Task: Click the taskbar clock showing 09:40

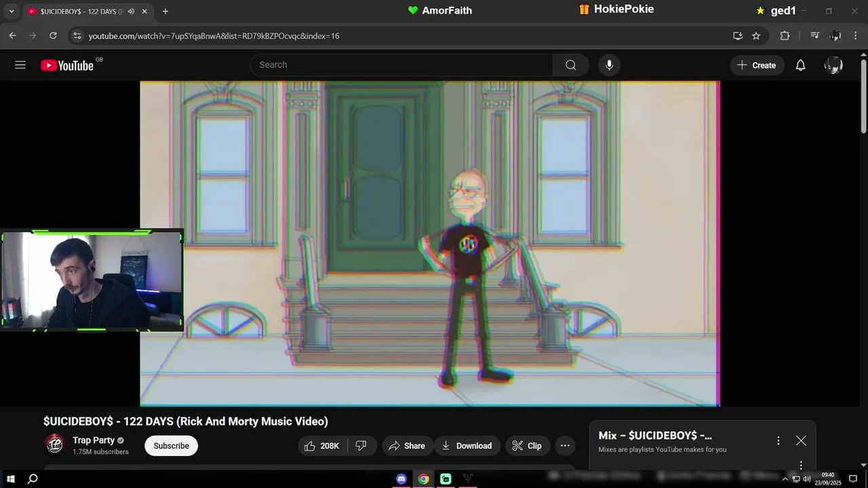Action: (x=828, y=479)
